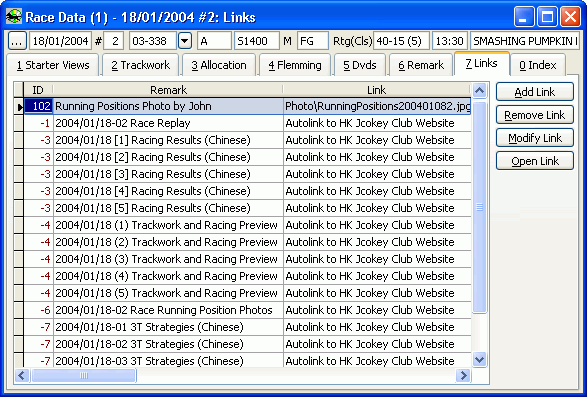Screen dimensions: 587x397
Task: Click the row selector arrow for ID 102
Action: point(19,106)
